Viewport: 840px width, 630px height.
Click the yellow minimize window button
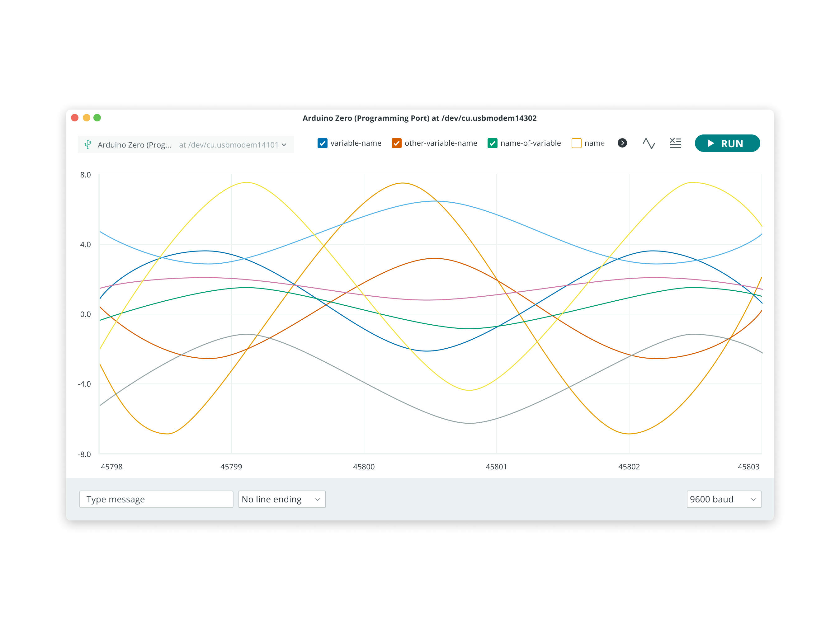86,118
